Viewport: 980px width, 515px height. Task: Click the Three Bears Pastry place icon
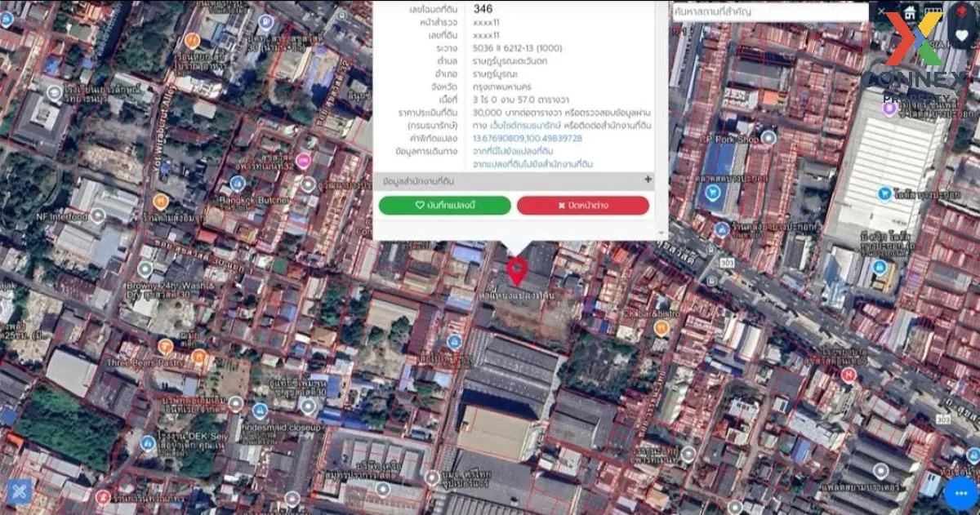click(x=166, y=346)
